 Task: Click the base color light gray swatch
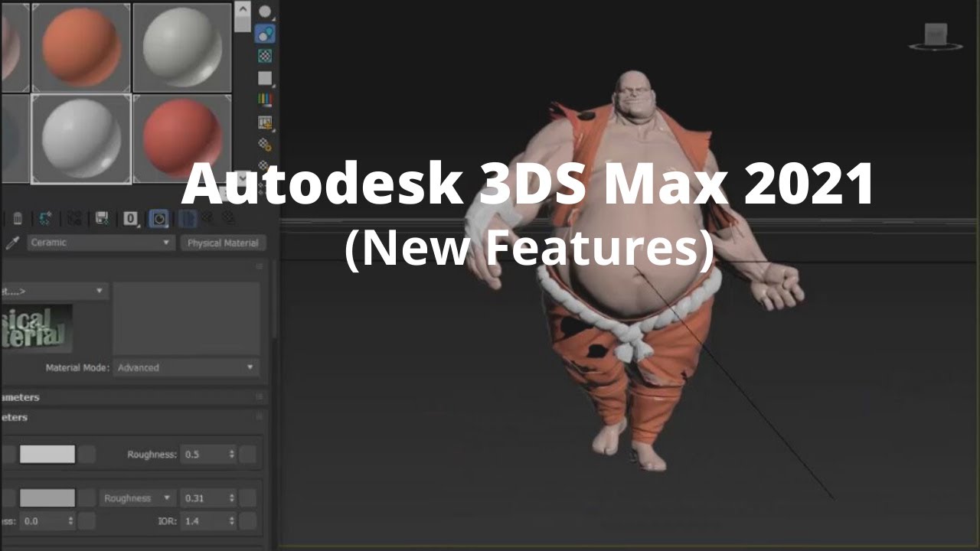coord(47,455)
